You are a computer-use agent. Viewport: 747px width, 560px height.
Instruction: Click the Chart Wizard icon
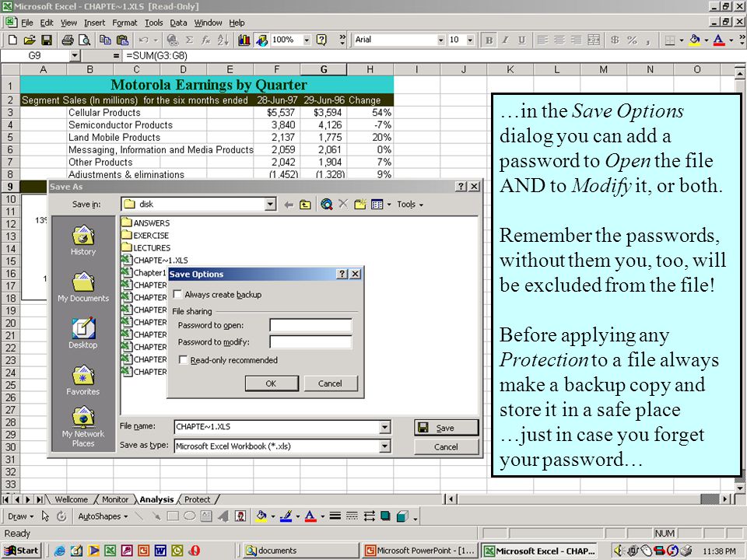click(244, 40)
